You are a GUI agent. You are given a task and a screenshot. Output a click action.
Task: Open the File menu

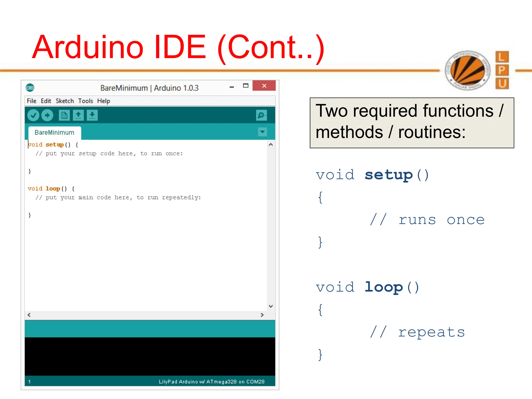click(31, 101)
